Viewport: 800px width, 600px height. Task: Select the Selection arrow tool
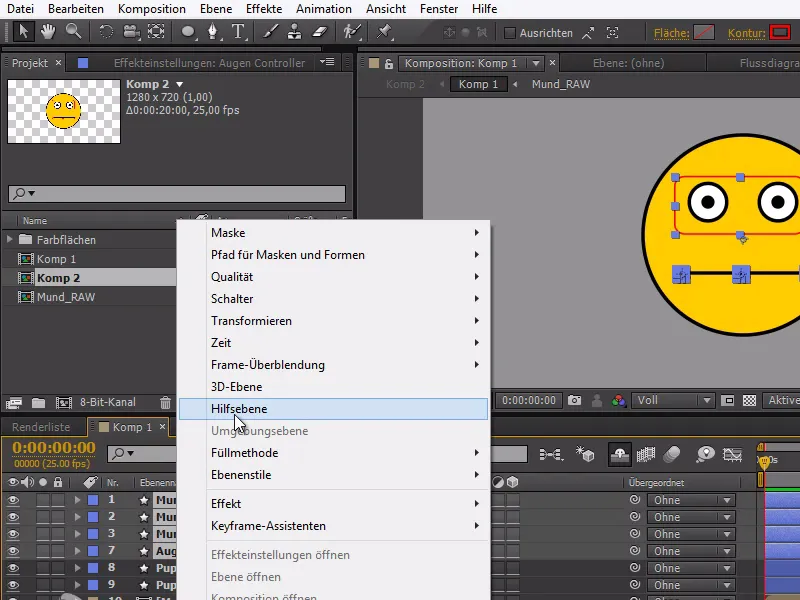click(x=22, y=32)
